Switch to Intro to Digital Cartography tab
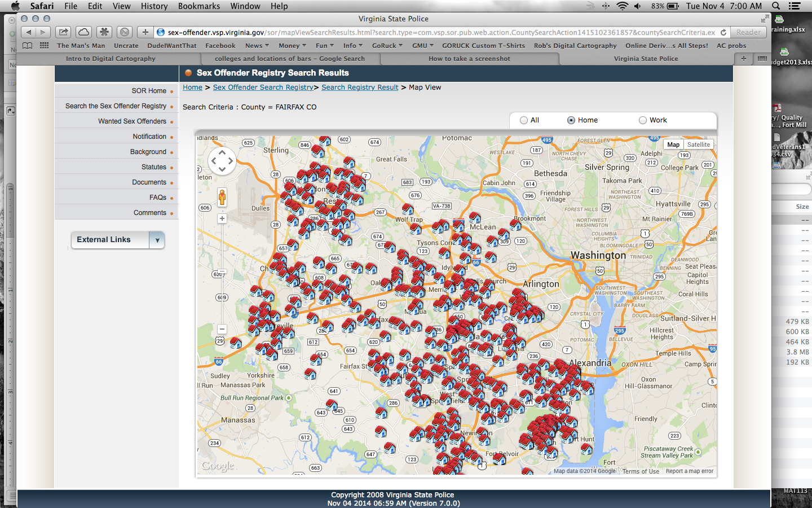This screenshot has height=508, width=812. tap(111, 59)
